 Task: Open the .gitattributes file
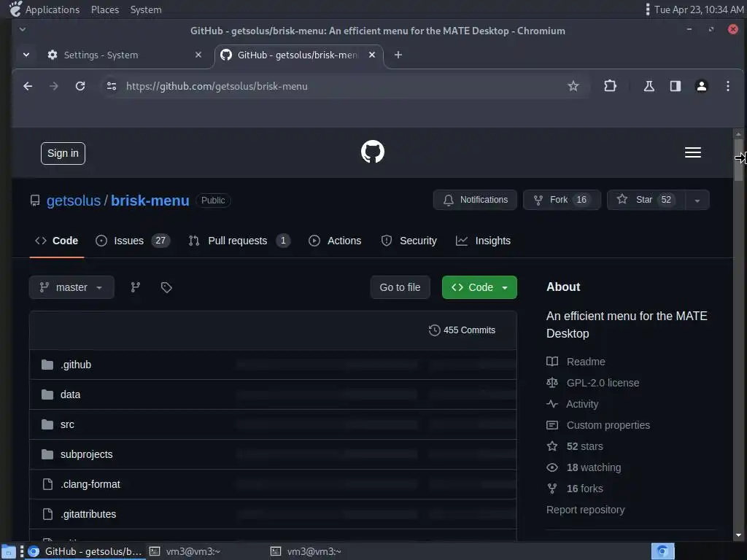click(x=88, y=514)
